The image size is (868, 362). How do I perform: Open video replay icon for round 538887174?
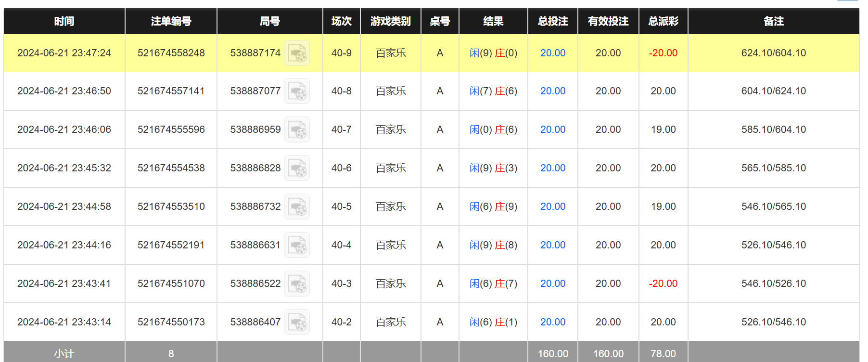[x=296, y=53]
